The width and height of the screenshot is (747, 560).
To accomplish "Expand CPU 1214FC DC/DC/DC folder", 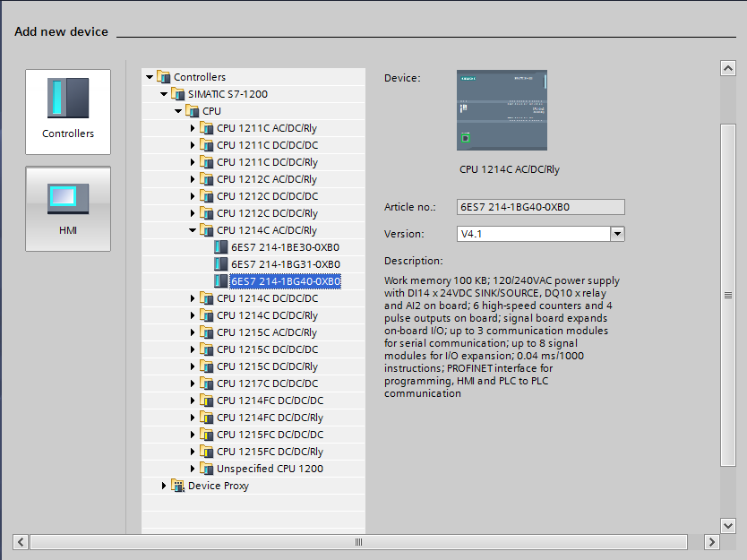I will [x=193, y=401].
